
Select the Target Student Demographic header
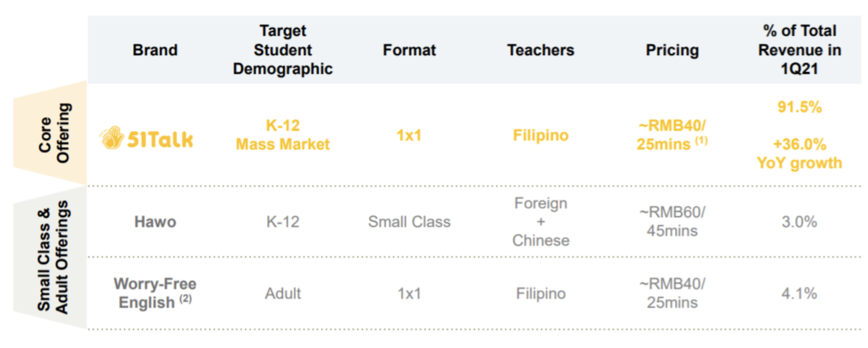(283, 50)
